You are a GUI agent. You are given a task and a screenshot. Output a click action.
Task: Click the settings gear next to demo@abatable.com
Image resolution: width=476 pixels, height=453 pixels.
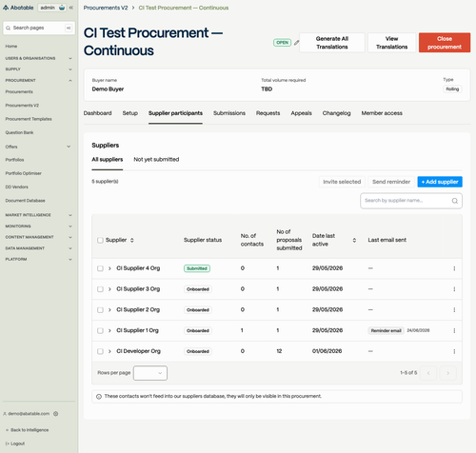(x=56, y=414)
